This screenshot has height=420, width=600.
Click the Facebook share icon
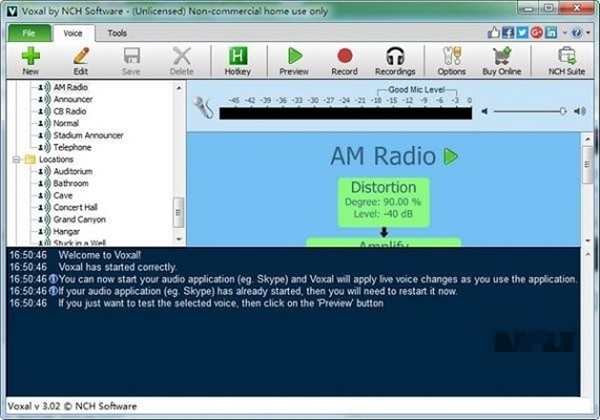pos(506,33)
